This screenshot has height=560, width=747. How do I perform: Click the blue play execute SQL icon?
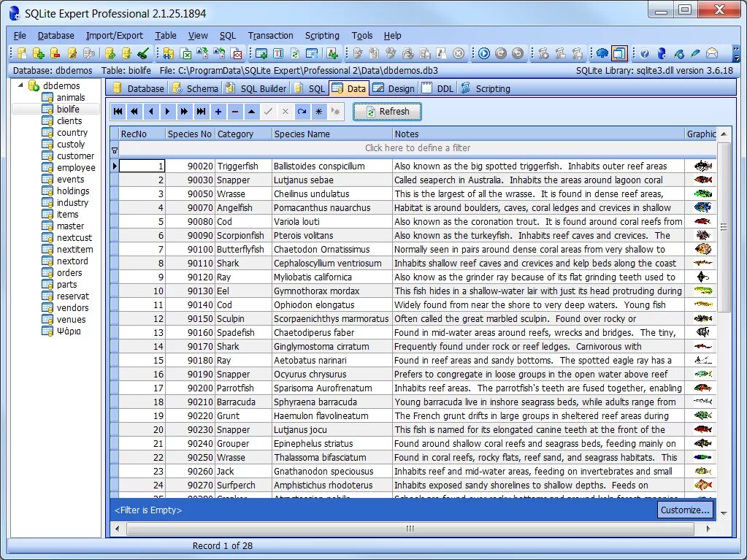483,53
